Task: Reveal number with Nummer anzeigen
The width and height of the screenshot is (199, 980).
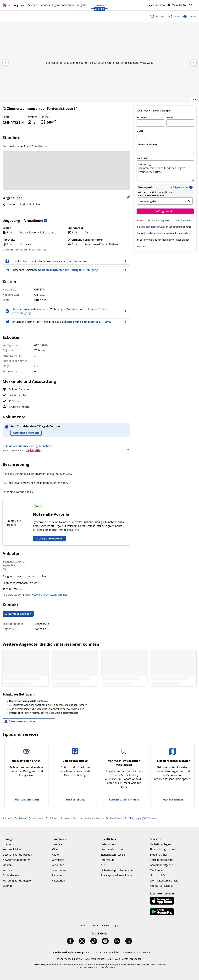Action: [x=18, y=614]
